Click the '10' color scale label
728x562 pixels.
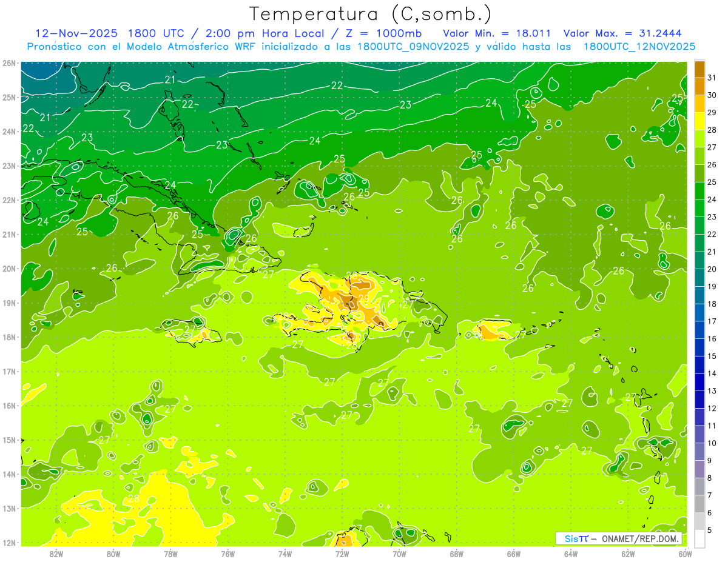712,443
